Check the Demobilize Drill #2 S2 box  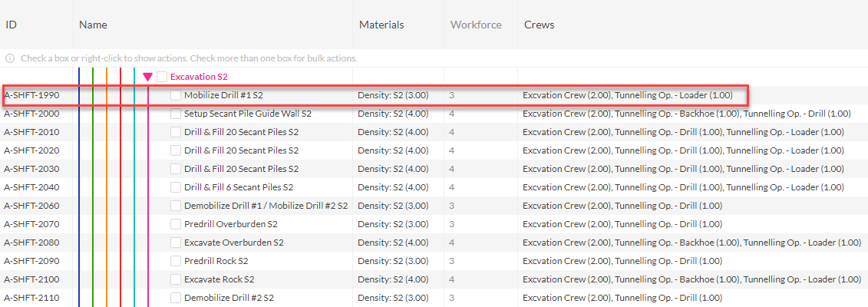click(x=176, y=298)
